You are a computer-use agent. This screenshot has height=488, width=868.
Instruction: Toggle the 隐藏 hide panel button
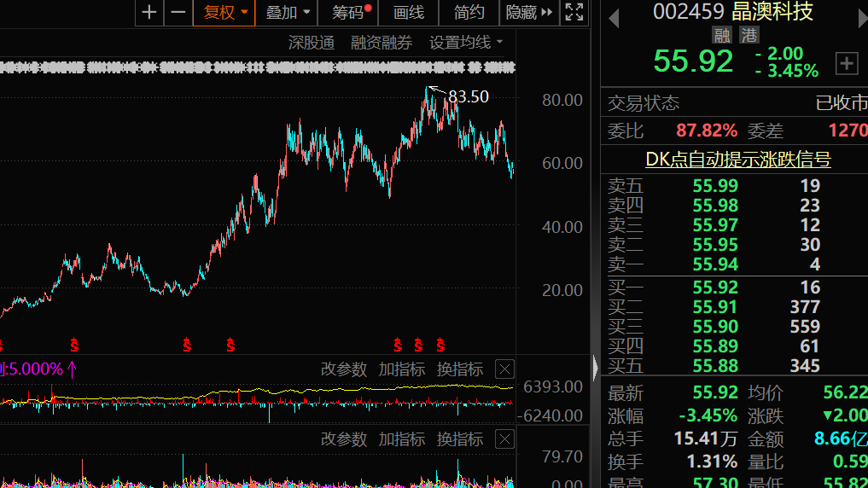coord(529,13)
